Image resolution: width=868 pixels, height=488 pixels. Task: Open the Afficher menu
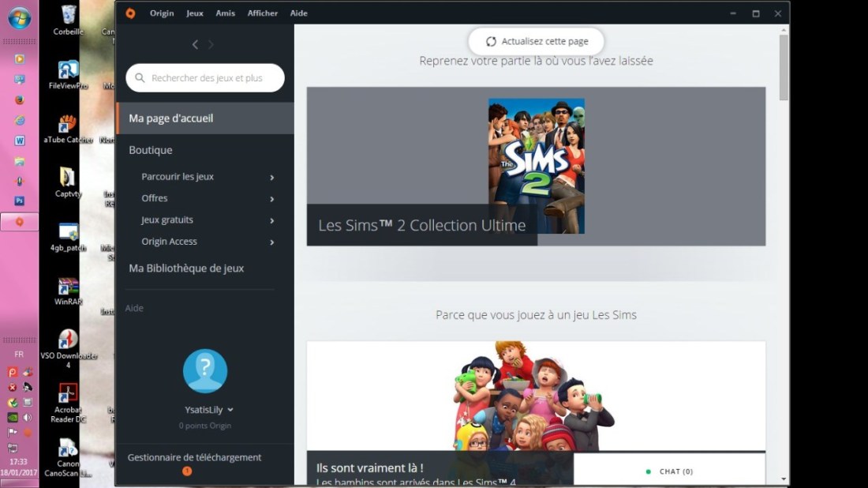262,13
